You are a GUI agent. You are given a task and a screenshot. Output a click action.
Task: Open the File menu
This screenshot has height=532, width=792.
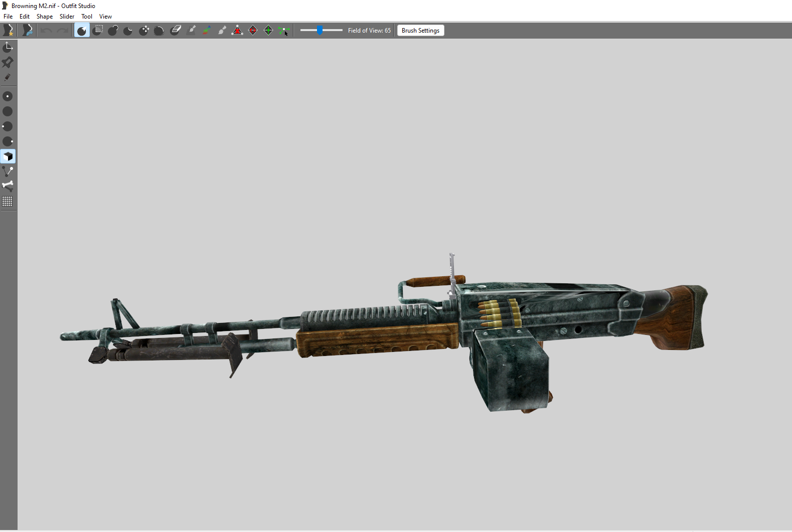point(8,17)
